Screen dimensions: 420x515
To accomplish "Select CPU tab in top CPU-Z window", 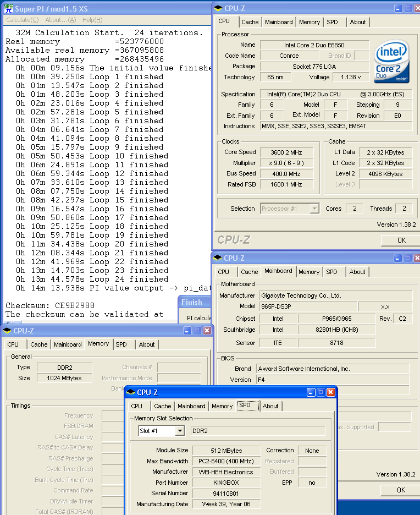I will point(226,21).
